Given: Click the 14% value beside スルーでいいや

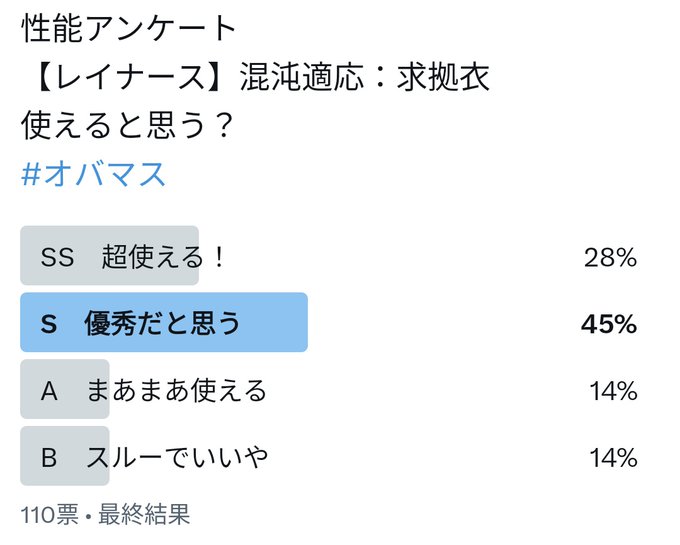Looking at the screenshot, I should [x=613, y=457].
